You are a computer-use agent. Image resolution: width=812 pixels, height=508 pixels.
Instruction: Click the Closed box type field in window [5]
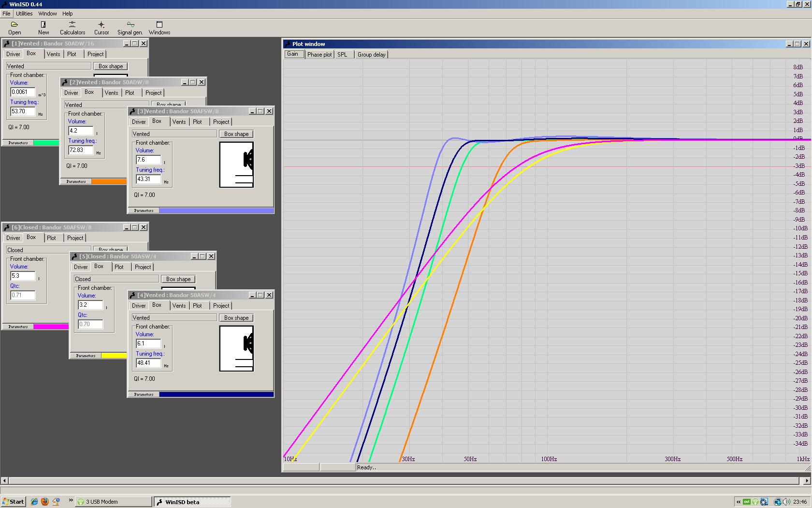coord(116,279)
